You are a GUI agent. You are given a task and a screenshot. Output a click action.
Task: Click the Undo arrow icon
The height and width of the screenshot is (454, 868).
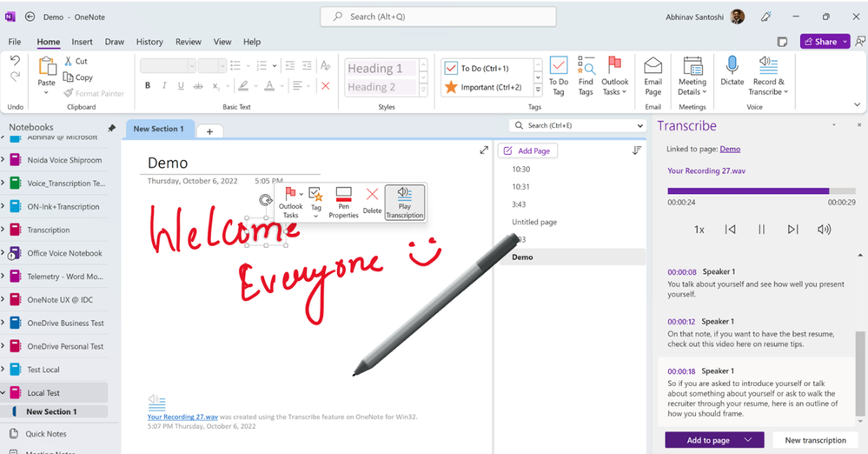(x=15, y=60)
